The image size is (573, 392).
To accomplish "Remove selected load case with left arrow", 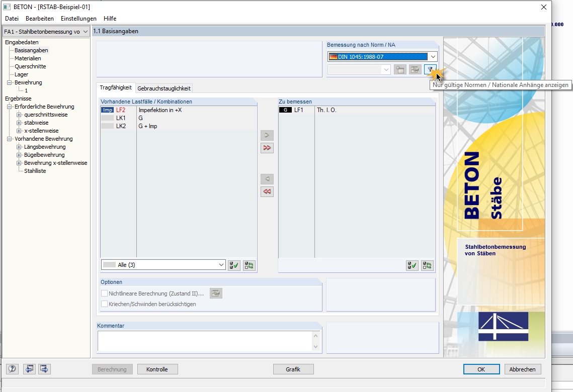I will tap(267, 179).
